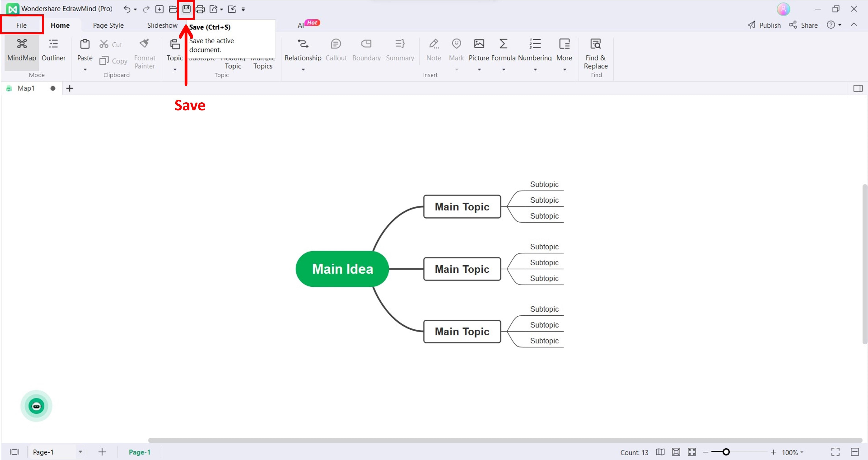
Task: Open the AI assistant robot bubble
Action: tap(36, 406)
